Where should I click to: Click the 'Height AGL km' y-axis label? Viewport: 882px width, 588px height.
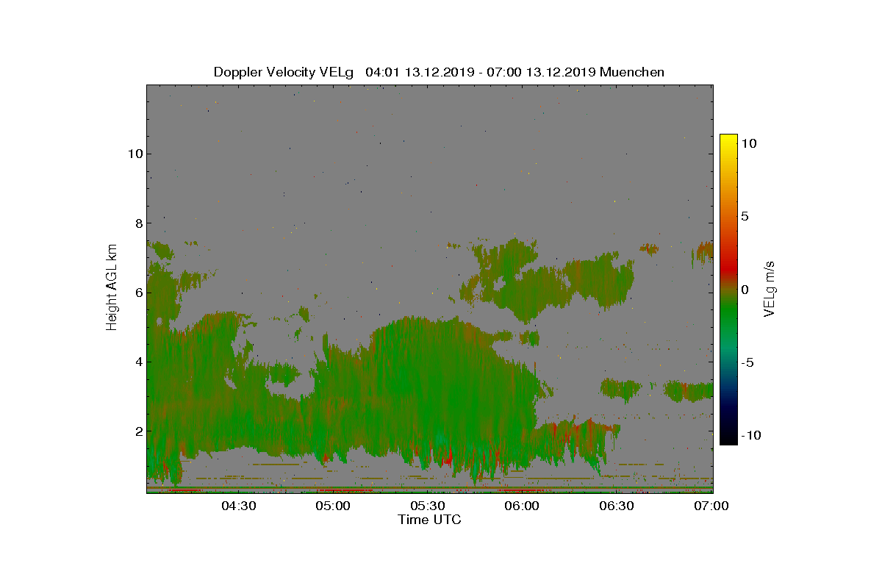[112, 287]
